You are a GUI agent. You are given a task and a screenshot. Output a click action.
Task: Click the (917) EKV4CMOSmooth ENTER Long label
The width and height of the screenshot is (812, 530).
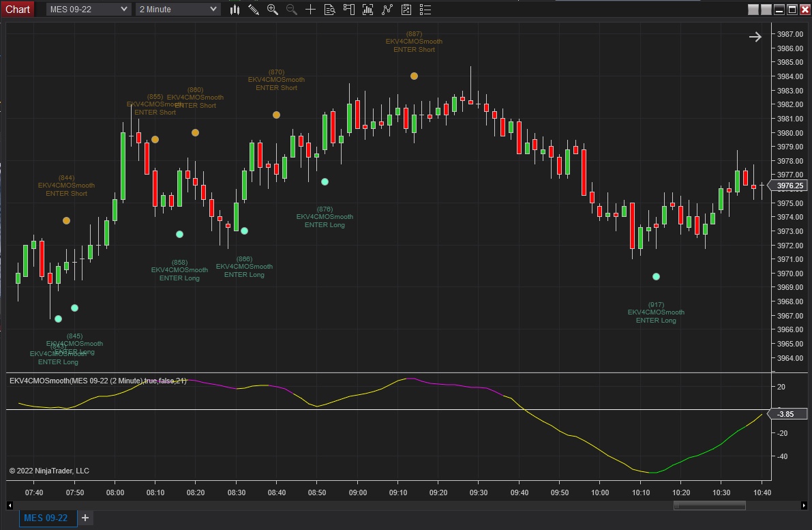[656, 312]
